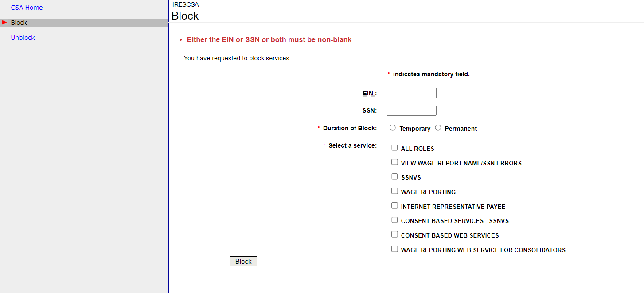Tick View Wage Report Name/SSN Errors
Image resolution: width=644 pixels, height=305 pixels.
pyautogui.click(x=394, y=162)
